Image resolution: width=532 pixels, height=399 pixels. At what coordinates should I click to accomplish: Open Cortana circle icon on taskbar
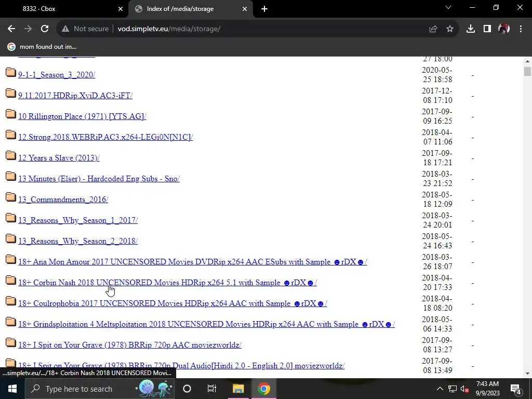click(187, 389)
